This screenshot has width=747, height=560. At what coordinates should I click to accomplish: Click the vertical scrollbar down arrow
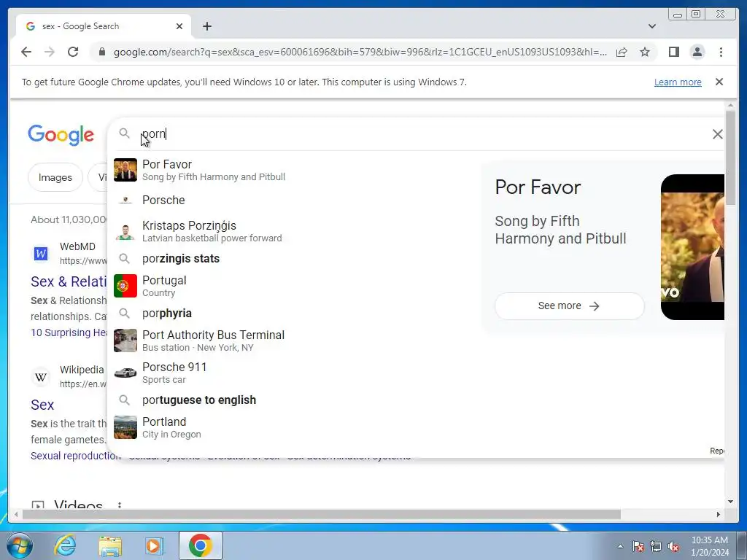pos(730,502)
